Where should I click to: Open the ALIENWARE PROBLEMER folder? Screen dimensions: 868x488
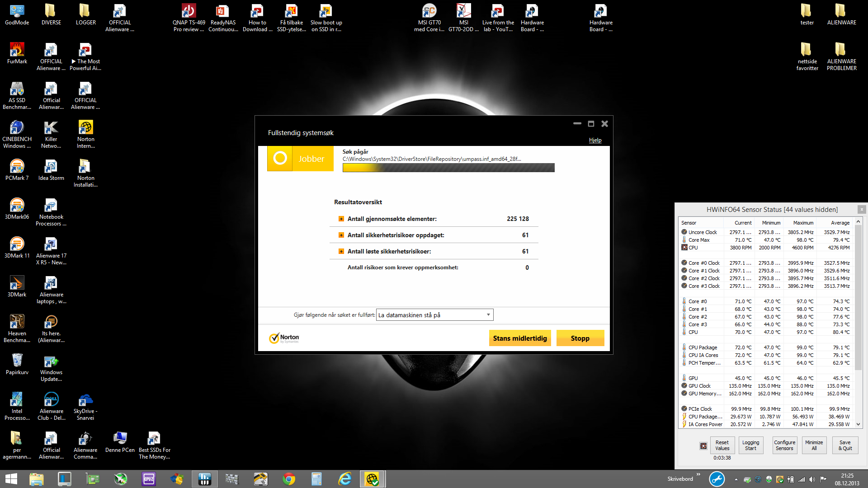pyautogui.click(x=841, y=57)
